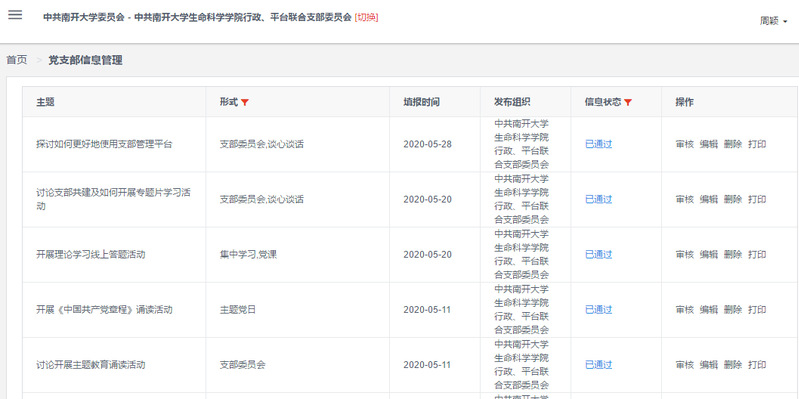Click 已通过 status for 主题党日 row
This screenshot has height=399, width=799.
click(x=598, y=309)
